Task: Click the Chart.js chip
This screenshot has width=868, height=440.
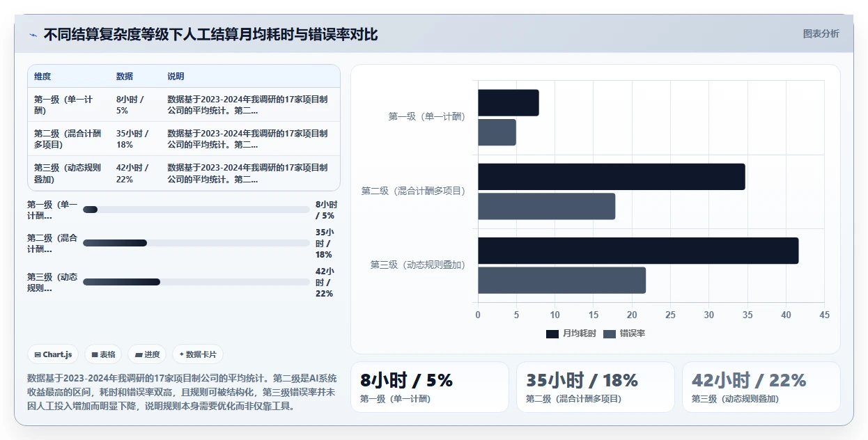Action: 54,354
